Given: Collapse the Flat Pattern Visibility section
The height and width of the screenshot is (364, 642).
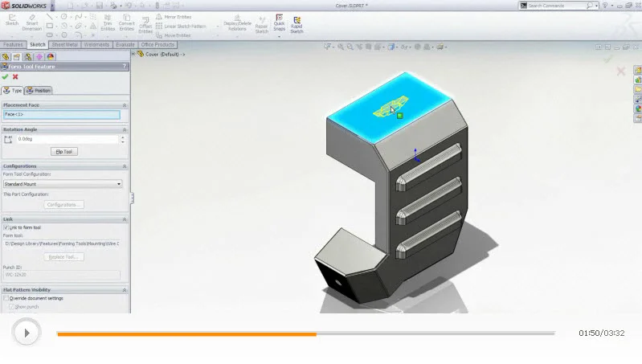Looking at the screenshot, I should pos(125,290).
